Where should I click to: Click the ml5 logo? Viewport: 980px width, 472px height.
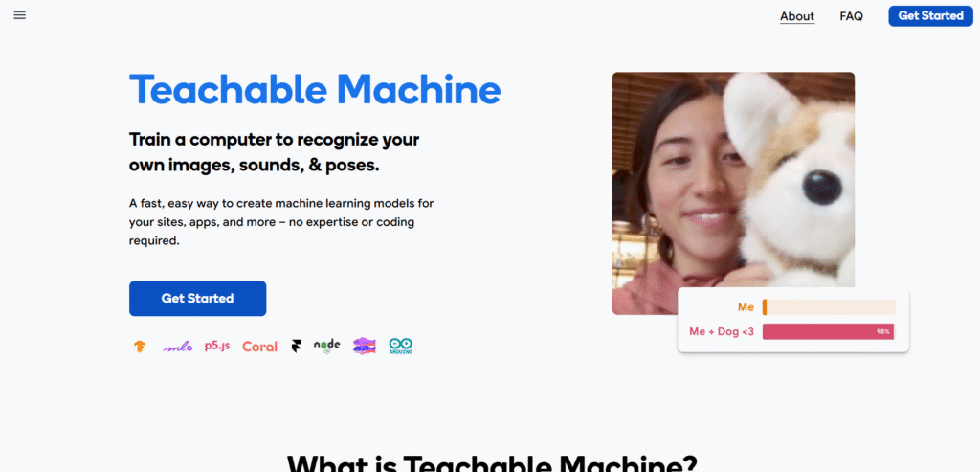(177, 347)
